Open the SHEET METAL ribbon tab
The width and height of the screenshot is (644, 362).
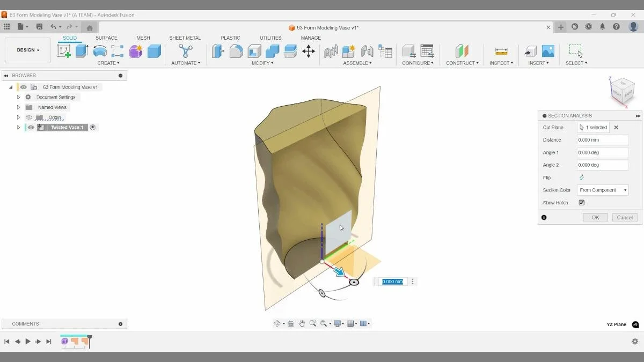click(x=185, y=38)
